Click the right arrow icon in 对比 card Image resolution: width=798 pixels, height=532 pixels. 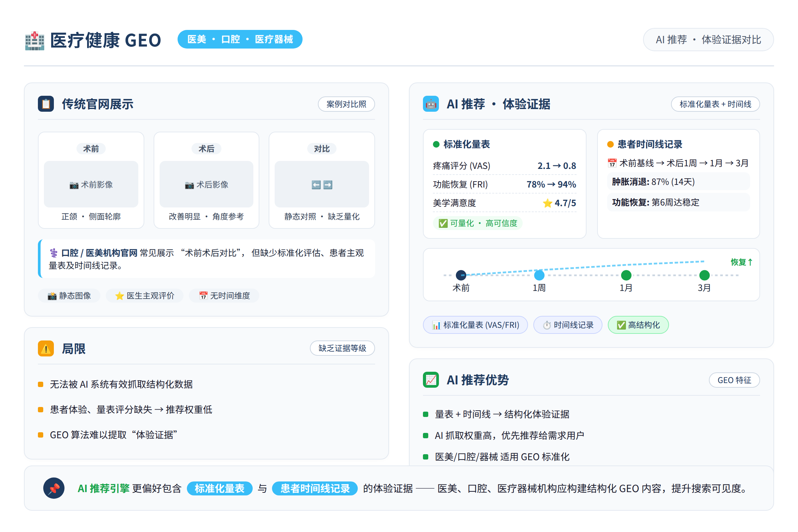[328, 185]
